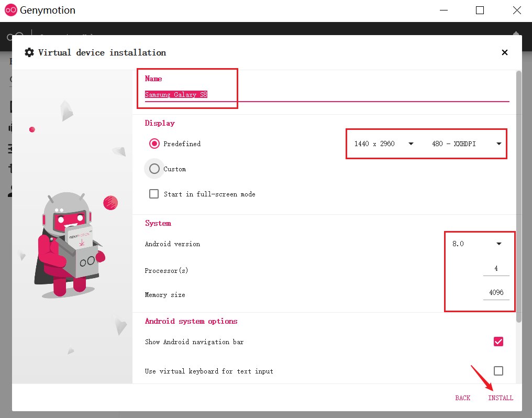Select the Custom display radio button
This screenshot has width=532, height=418.
point(154,169)
